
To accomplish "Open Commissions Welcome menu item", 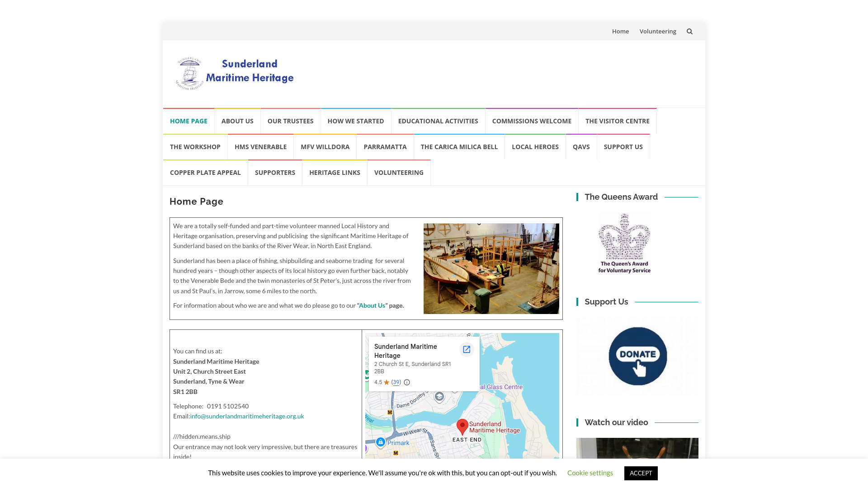I will (532, 121).
